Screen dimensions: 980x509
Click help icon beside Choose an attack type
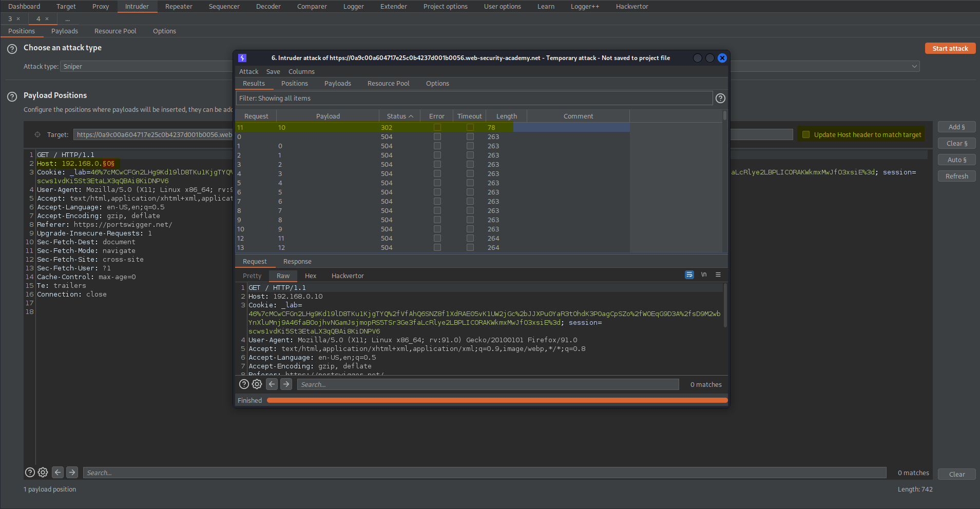(12, 49)
